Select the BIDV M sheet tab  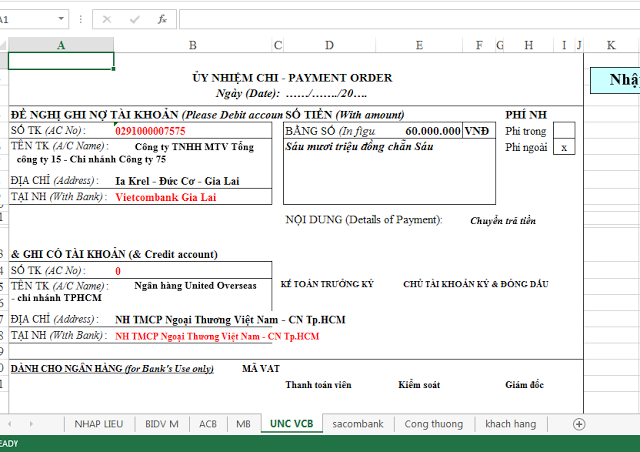click(x=160, y=424)
